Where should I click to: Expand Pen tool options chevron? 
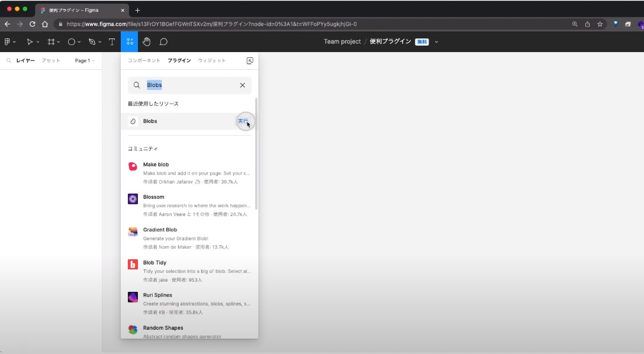[100, 42]
